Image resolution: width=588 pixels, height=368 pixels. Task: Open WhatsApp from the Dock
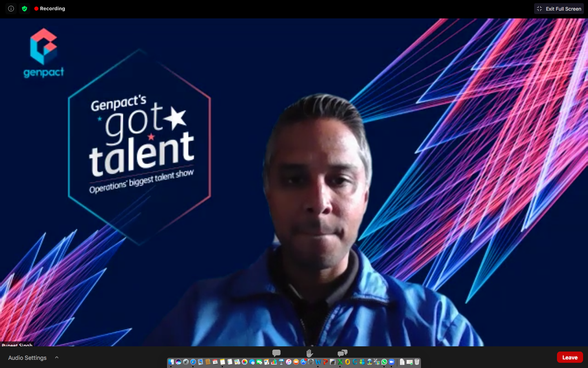tap(384, 362)
